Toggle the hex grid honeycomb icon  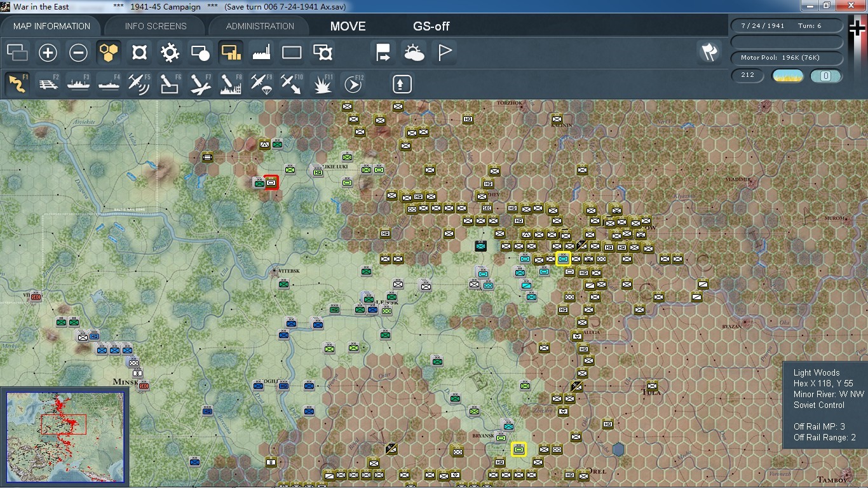coord(109,52)
